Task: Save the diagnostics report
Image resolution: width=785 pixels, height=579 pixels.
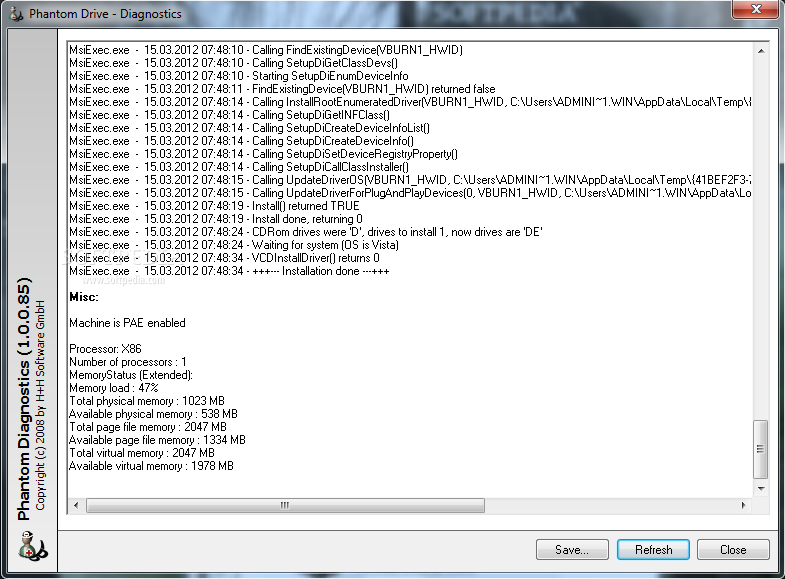Action: pyautogui.click(x=572, y=549)
